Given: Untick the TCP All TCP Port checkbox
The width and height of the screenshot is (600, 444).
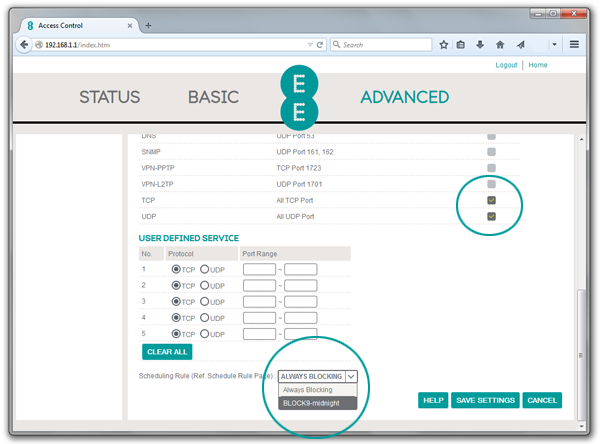Looking at the screenshot, I should pyautogui.click(x=491, y=200).
